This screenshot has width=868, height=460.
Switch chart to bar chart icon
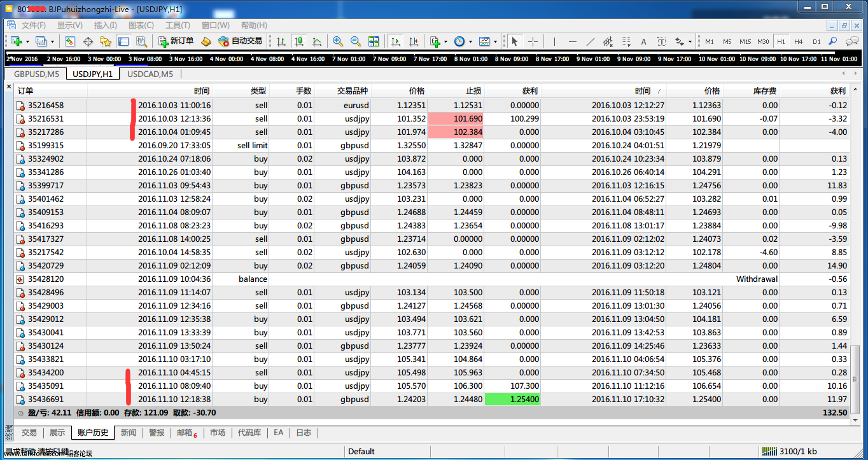tap(281, 41)
